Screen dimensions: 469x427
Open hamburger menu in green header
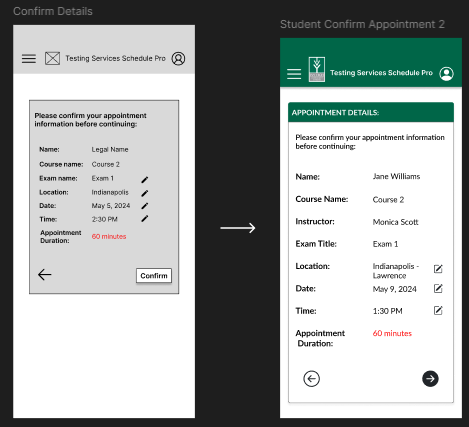[x=294, y=74]
